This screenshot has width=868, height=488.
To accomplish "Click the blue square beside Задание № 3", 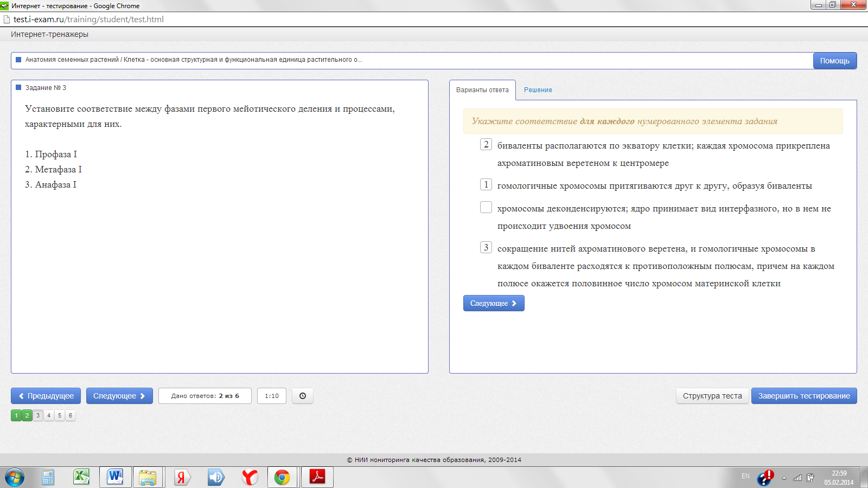I will (x=18, y=87).
